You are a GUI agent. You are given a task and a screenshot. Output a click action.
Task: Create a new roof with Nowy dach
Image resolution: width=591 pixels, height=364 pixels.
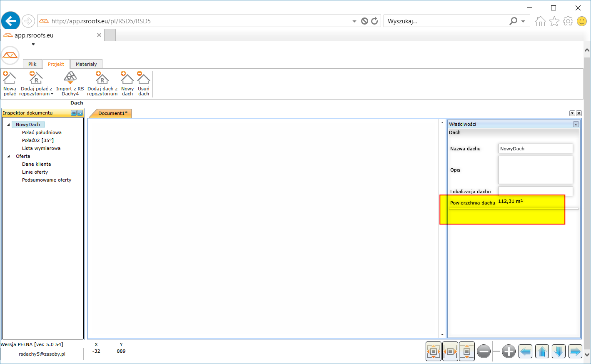tap(127, 78)
